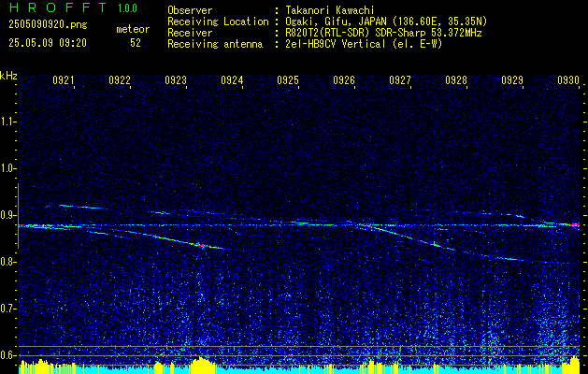
Task: Click the Receiver label
Action: click(190, 33)
